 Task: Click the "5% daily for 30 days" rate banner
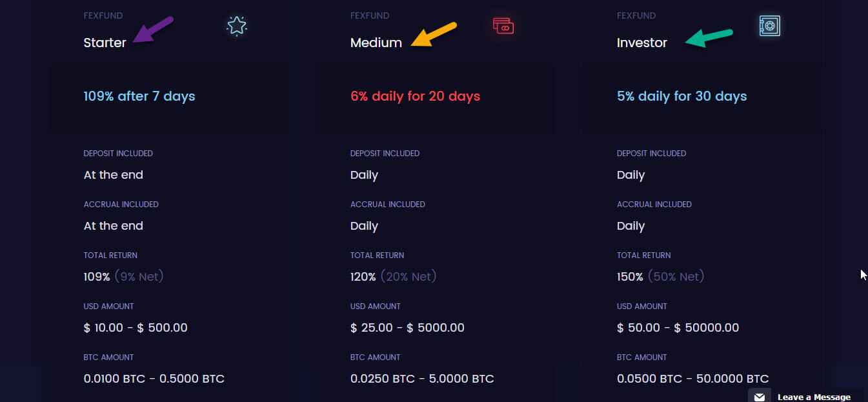681,96
